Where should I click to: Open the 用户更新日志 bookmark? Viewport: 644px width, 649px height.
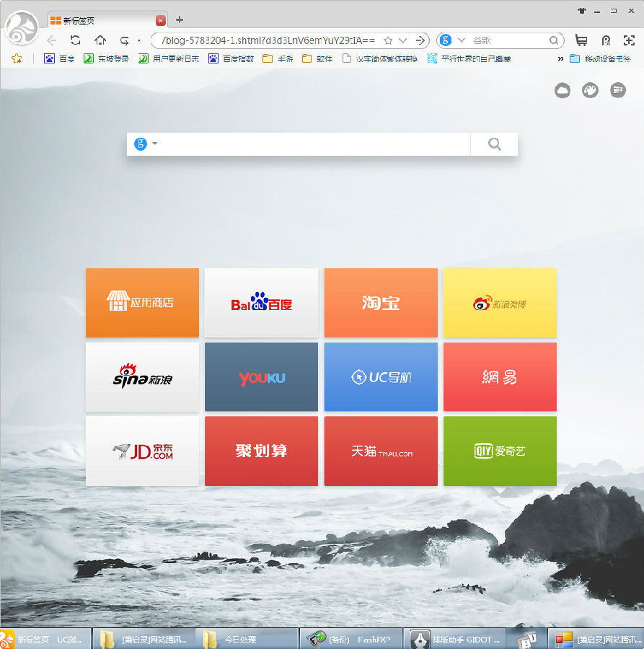pyautogui.click(x=169, y=59)
